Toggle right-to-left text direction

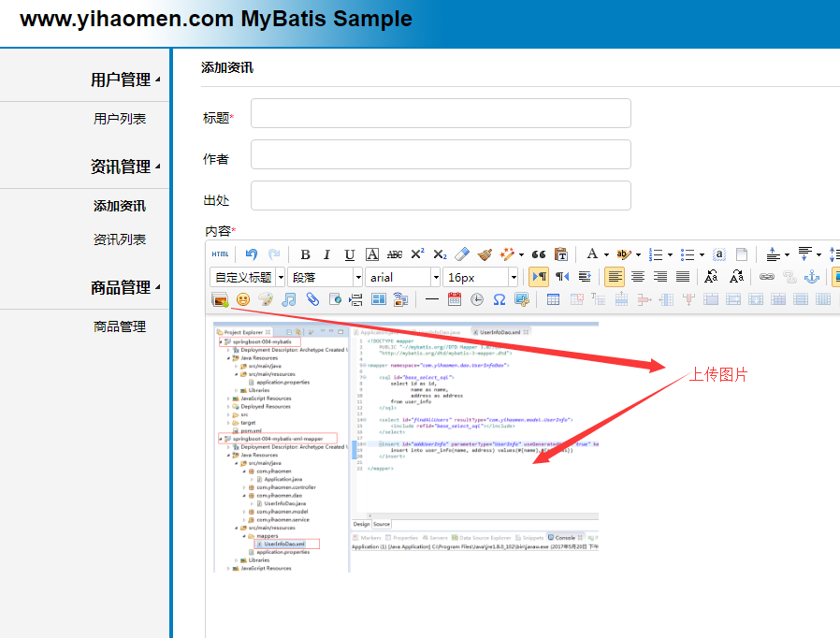pos(562,277)
